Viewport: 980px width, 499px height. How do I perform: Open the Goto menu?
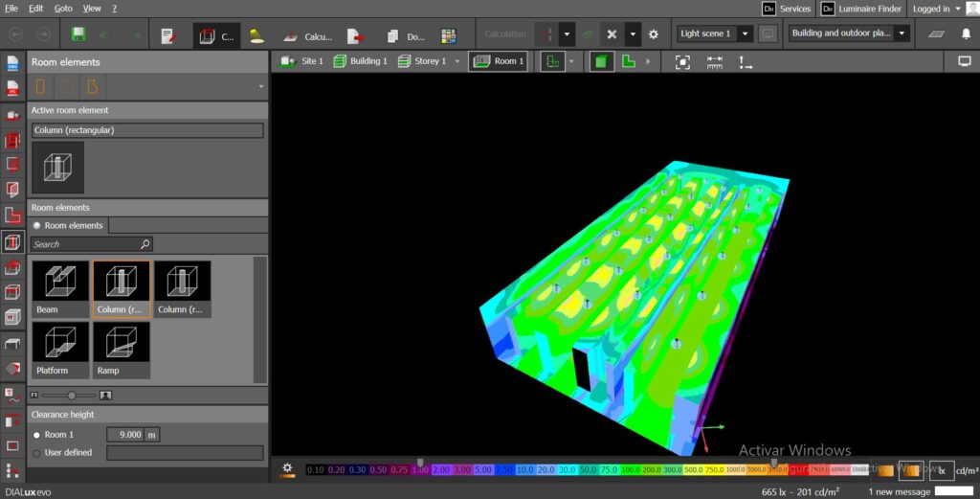point(63,8)
